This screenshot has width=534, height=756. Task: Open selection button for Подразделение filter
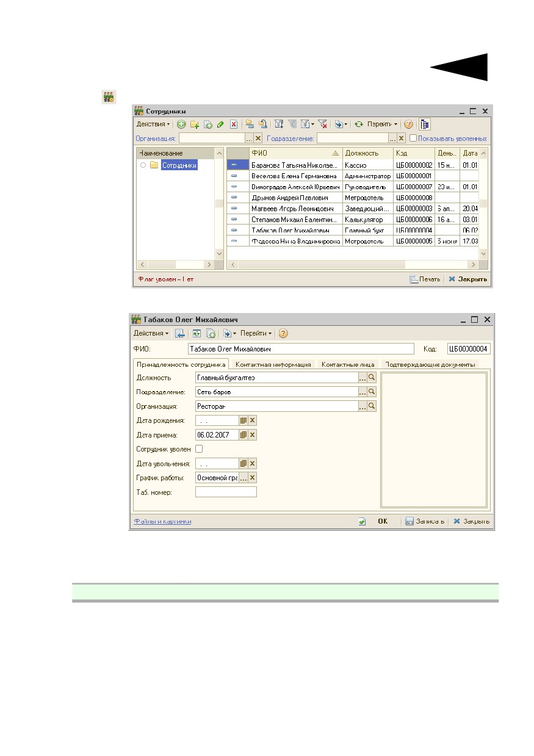tap(392, 139)
